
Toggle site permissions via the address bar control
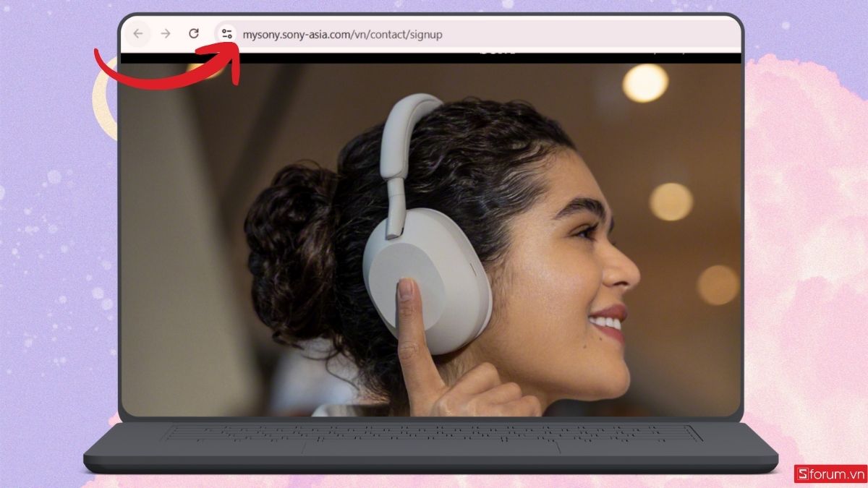click(228, 33)
